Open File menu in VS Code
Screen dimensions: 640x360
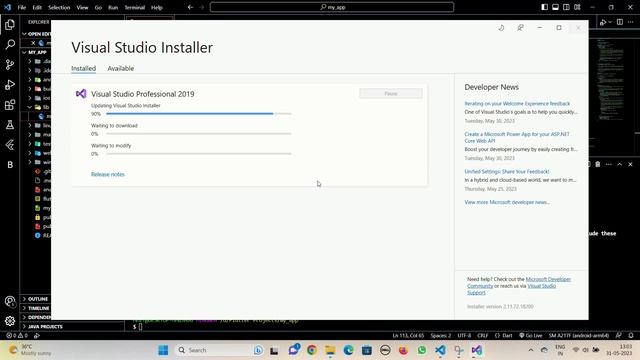pos(22,7)
